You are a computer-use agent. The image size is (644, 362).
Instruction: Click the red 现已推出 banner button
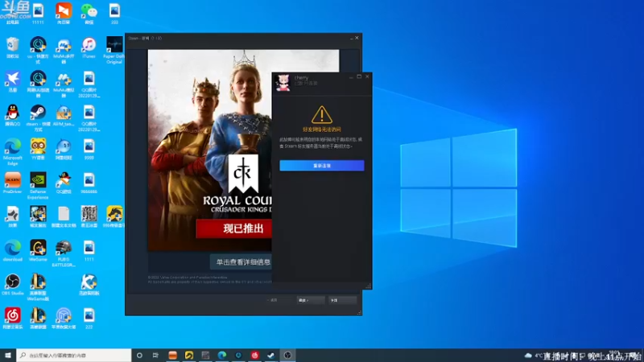tap(234, 228)
